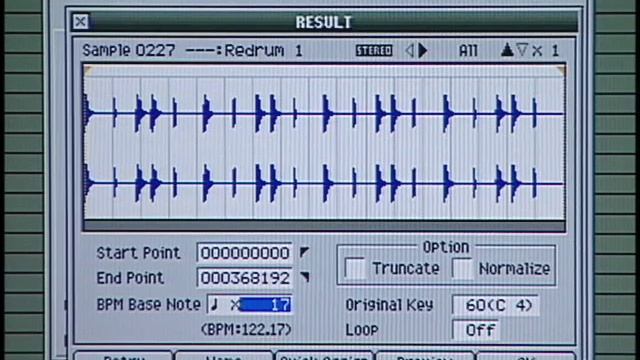Viewport: 640px width, 360px height.
Task: Click the Sample 0227 name text
Action: (129, 51)
